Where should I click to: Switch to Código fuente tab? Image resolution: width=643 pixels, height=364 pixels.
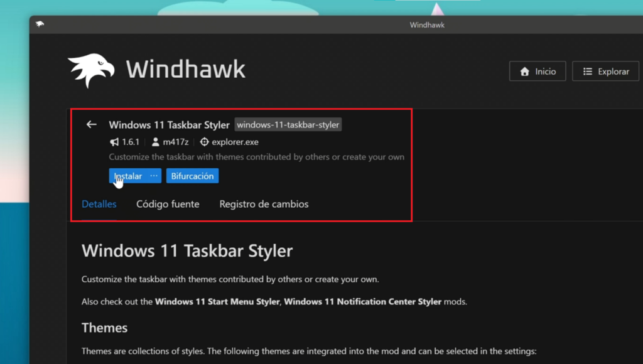168,204
